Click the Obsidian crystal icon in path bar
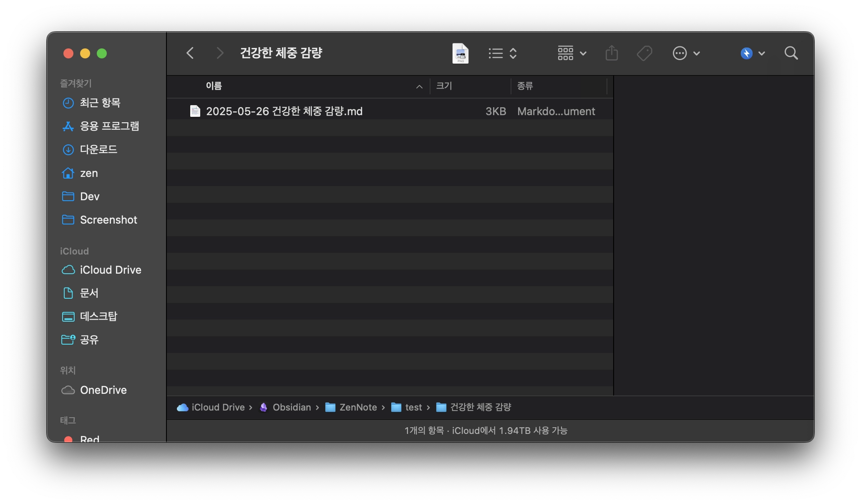The image size is (861, 504). 263,407
